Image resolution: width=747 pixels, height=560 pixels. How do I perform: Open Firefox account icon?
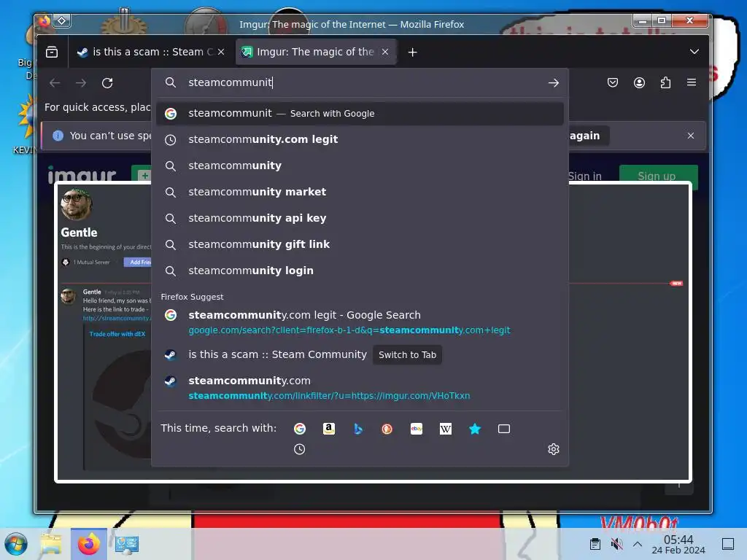(x=639, y=83)
